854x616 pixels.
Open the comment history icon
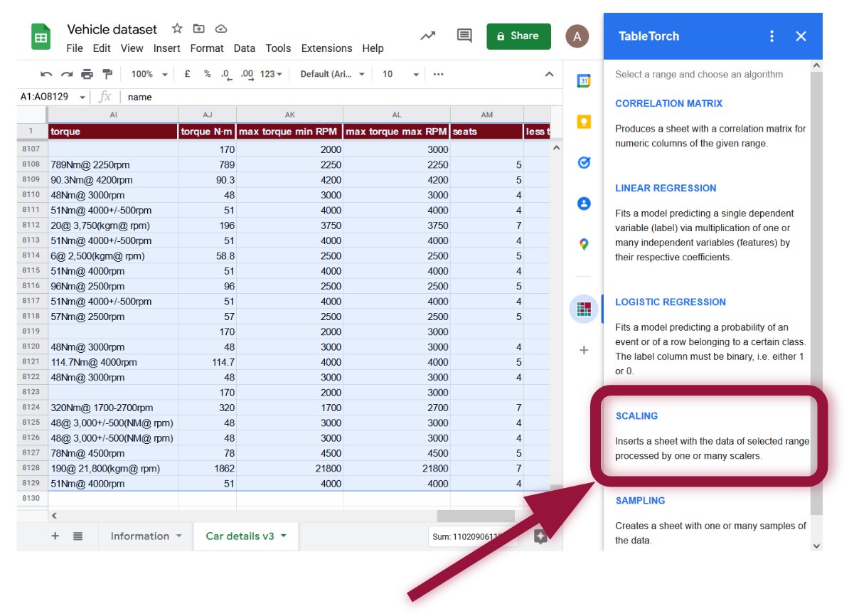coord(464,36)
